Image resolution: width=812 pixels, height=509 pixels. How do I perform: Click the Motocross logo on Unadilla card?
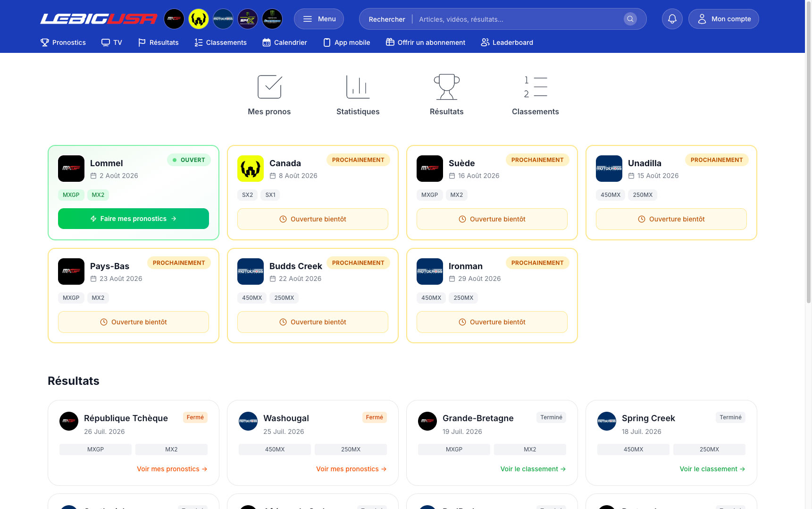[x=609, y=169]
